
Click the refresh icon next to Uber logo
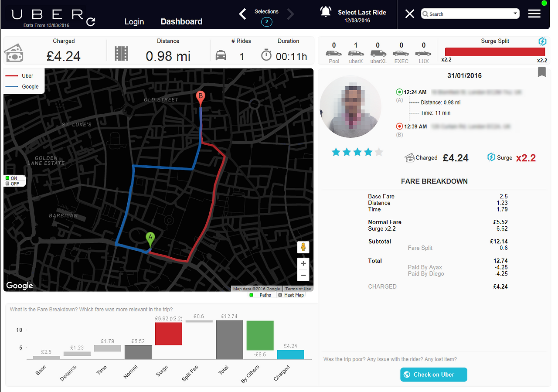tap(91, 21)
